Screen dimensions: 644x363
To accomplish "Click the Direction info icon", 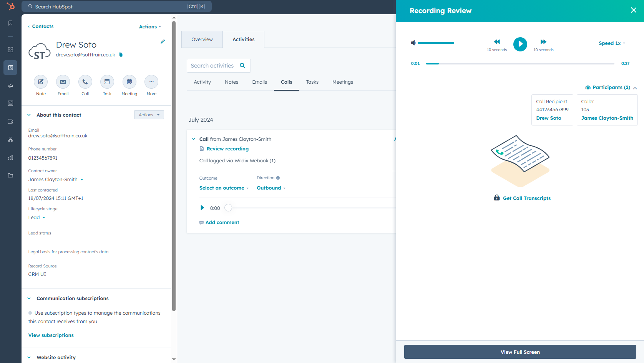I will (x=278, y=178).
